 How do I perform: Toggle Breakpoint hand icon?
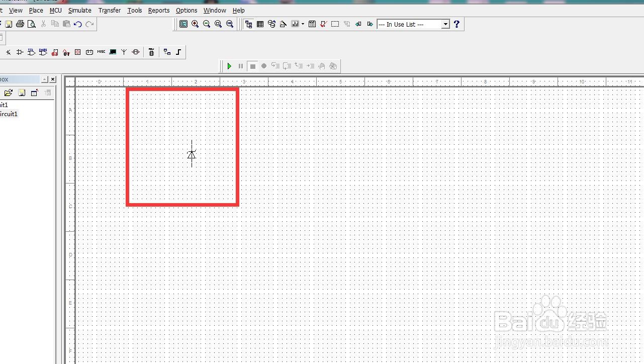coord(322,66)
